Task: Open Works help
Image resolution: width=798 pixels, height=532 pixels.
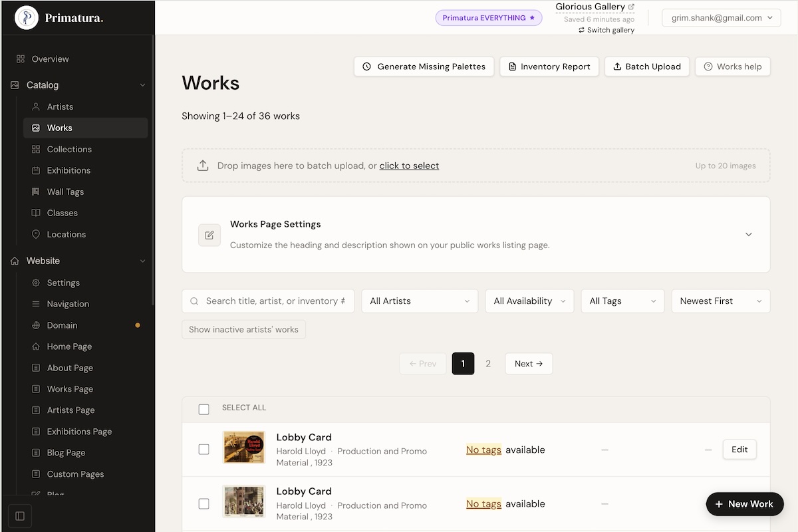Action: tap(733, 66)
